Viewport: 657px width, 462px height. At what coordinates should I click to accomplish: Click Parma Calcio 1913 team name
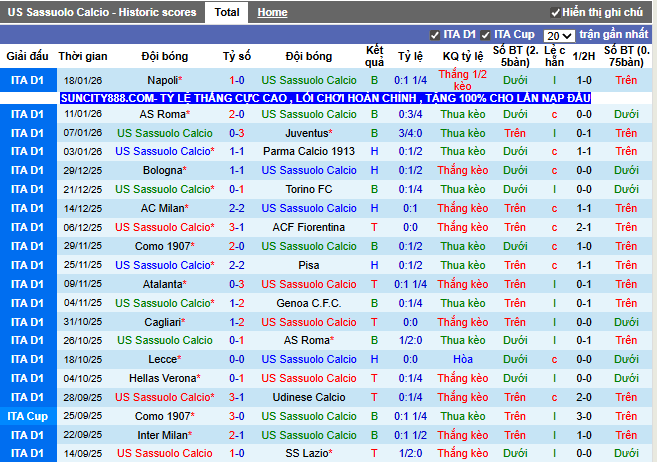(309, 151)
